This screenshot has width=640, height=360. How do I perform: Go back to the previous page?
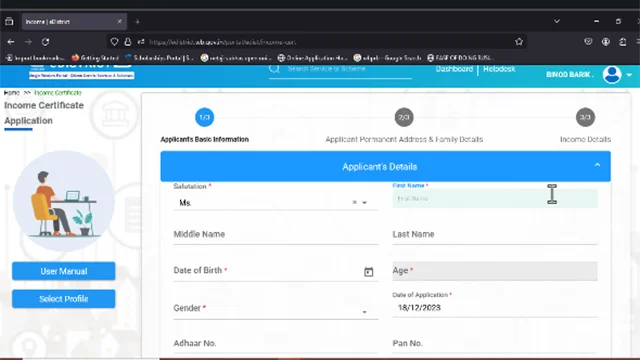click(11, 42)
